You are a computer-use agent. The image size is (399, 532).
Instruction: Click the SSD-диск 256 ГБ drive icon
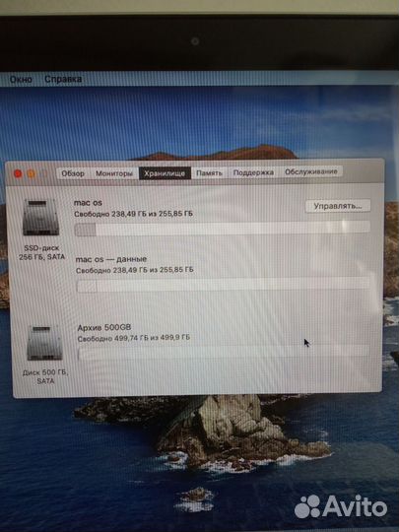(40, 218)
